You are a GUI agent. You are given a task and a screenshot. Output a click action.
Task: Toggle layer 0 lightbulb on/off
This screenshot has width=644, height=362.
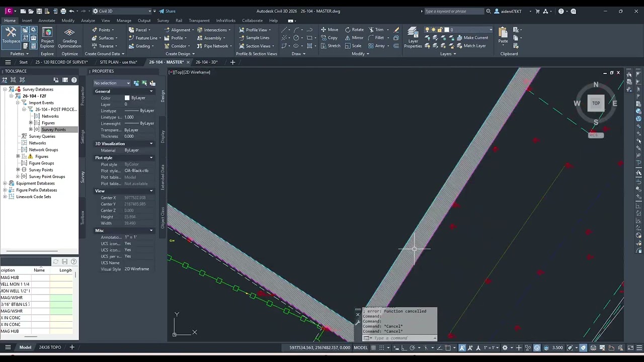[427, 30]
